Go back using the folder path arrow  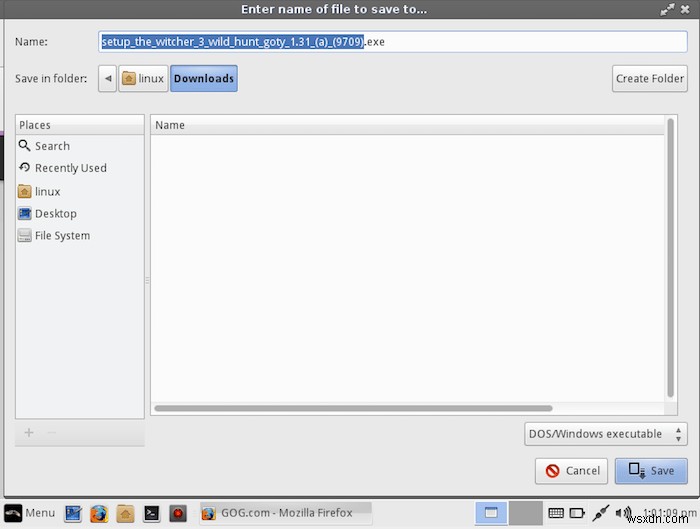[108, 79]
